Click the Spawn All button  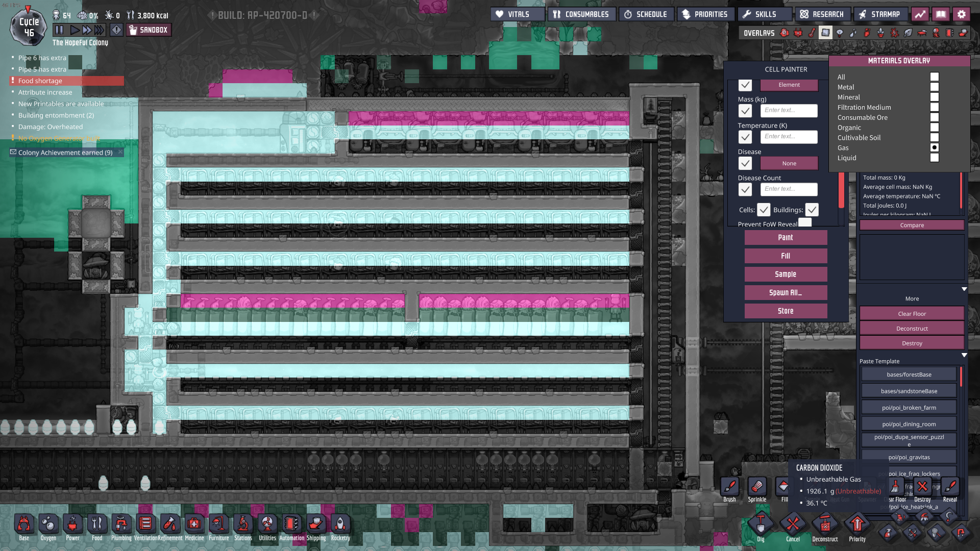tap(786, 292)
